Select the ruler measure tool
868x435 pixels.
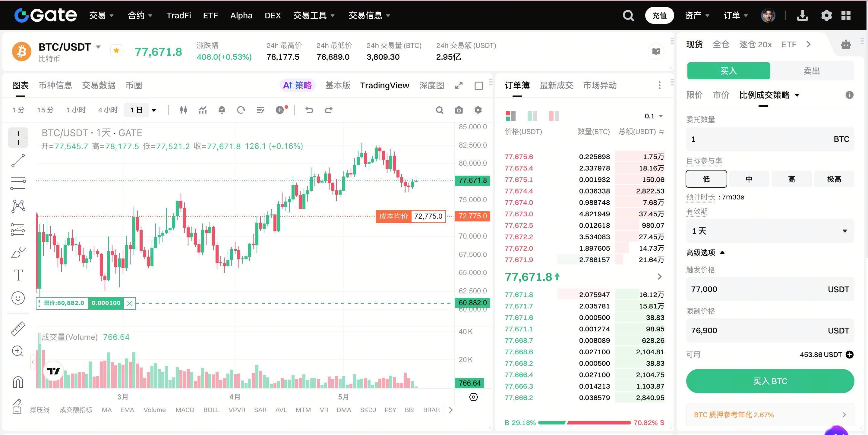[x=18, y=328]
